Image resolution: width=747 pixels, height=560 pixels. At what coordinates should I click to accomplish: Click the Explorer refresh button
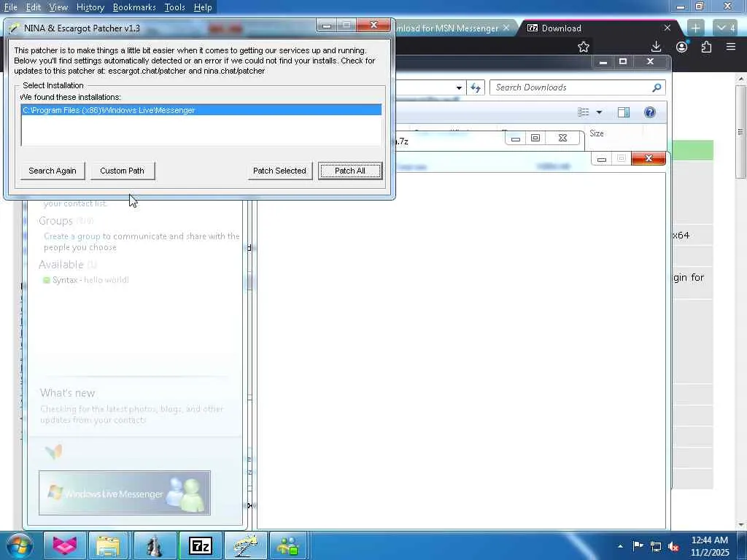point(476,87)
